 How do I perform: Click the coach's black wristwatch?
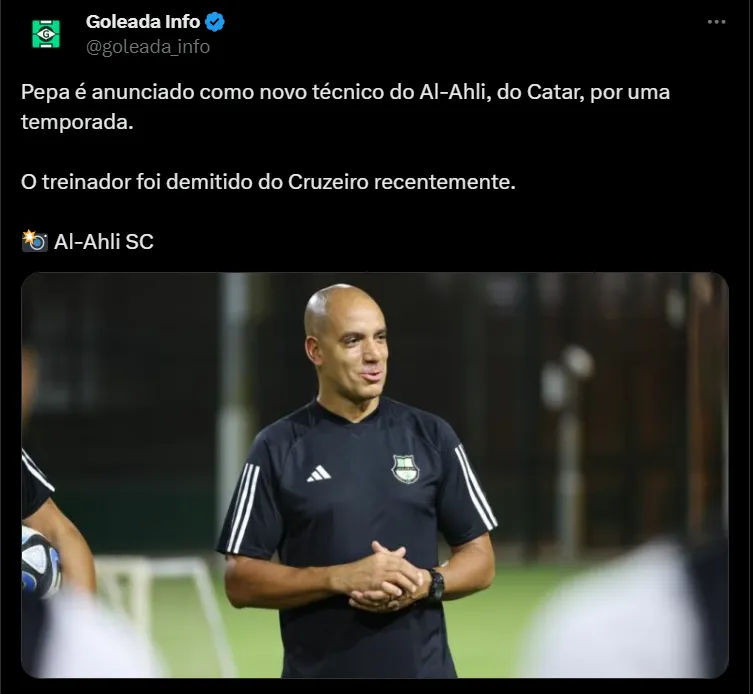(x=436, y=585)
